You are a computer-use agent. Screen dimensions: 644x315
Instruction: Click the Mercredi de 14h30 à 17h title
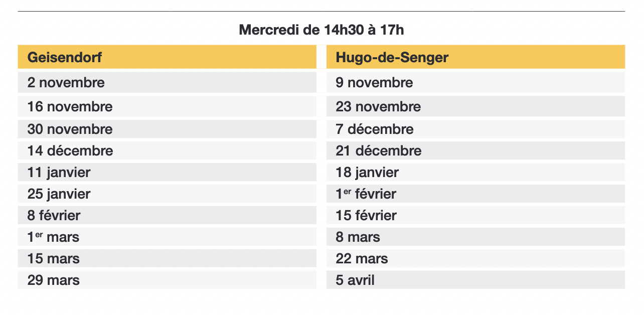click(x=321, y=30)
